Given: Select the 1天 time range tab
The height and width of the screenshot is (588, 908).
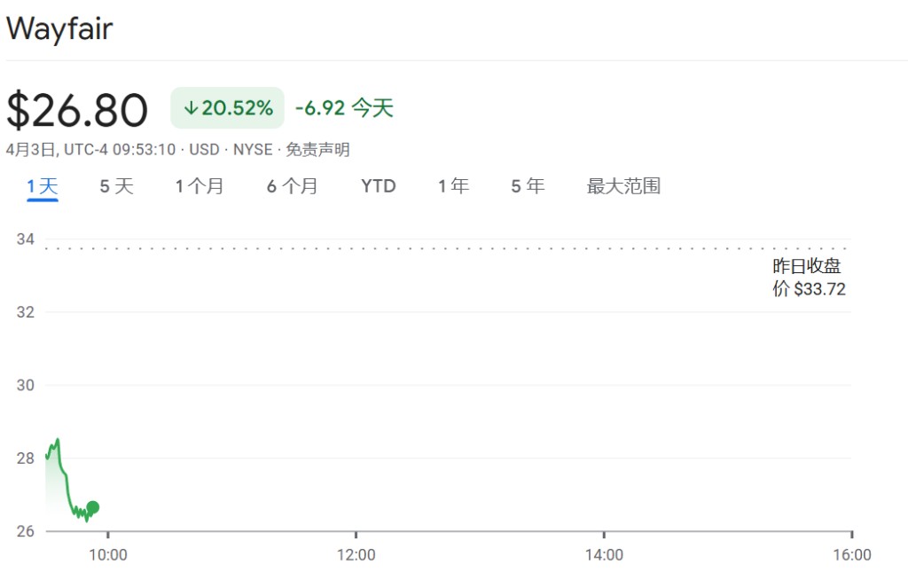Looking at the screenshot, I should pos(42,186).
